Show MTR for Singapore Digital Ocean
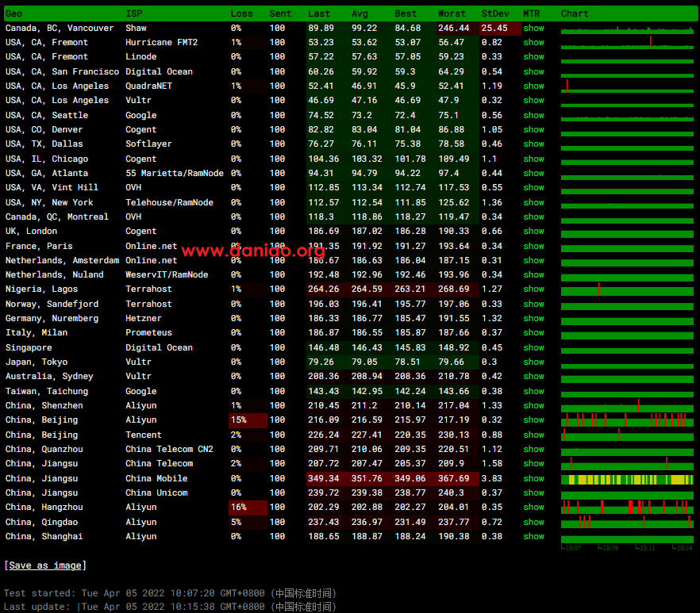This screenshot has width=700, height=613. [533, 347]
